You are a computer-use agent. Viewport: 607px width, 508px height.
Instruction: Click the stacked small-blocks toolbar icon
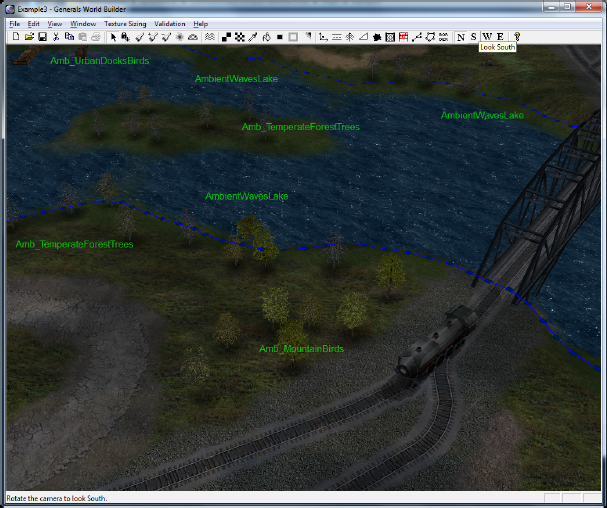click(x=443, y=37)
